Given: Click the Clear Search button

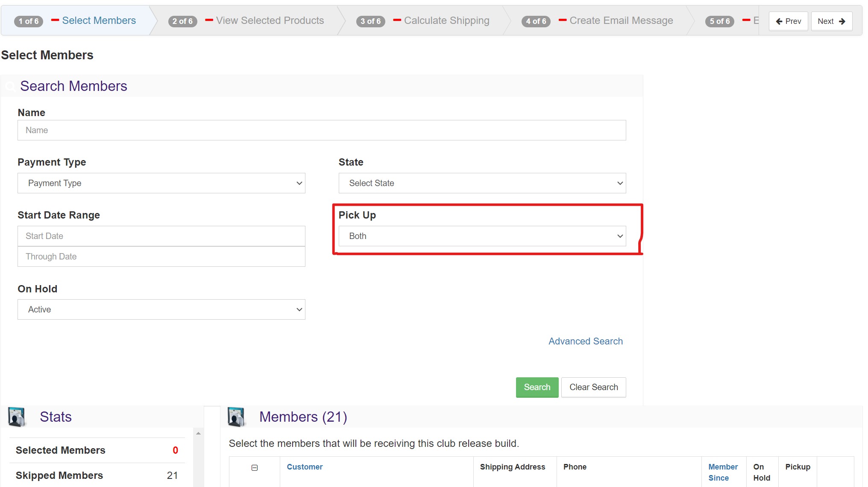Looking at the screenshot, I should coord(593,387).
